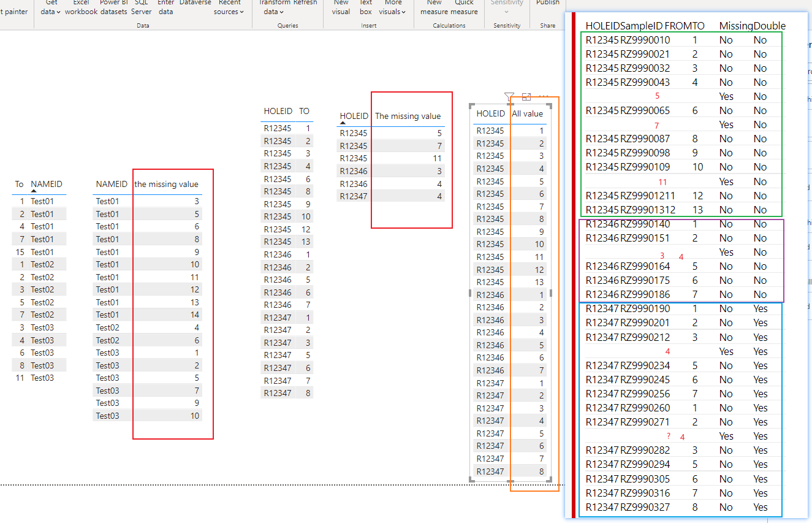Click HOLEID header in All value table
812x523 pixels.
coord(490,113)
